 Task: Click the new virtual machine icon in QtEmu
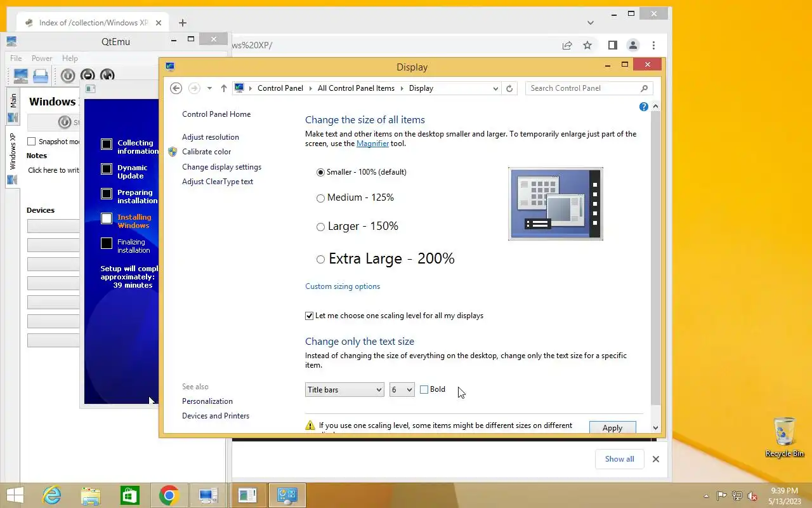21,76
